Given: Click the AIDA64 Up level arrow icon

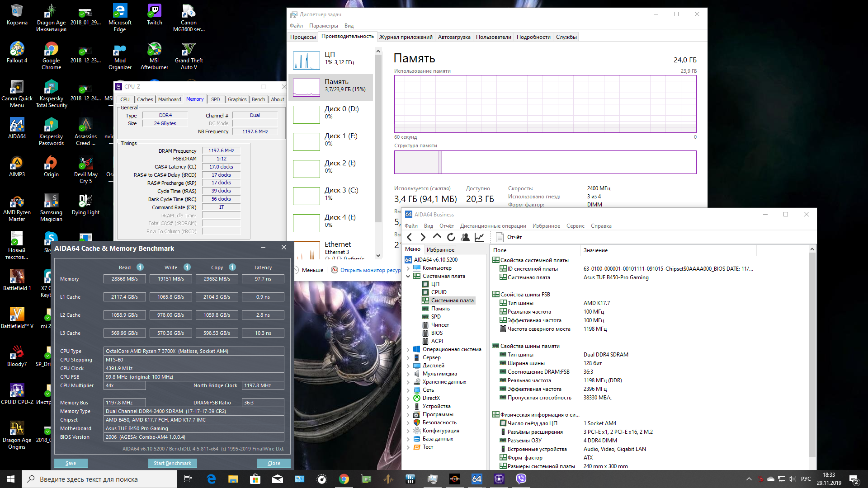Looking at the screenshot, I should 437,237.
